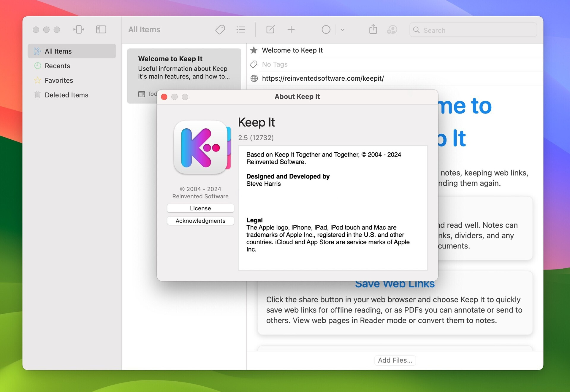
Task: Open Deleted Items in sidebar
Action: pos(72,95)
